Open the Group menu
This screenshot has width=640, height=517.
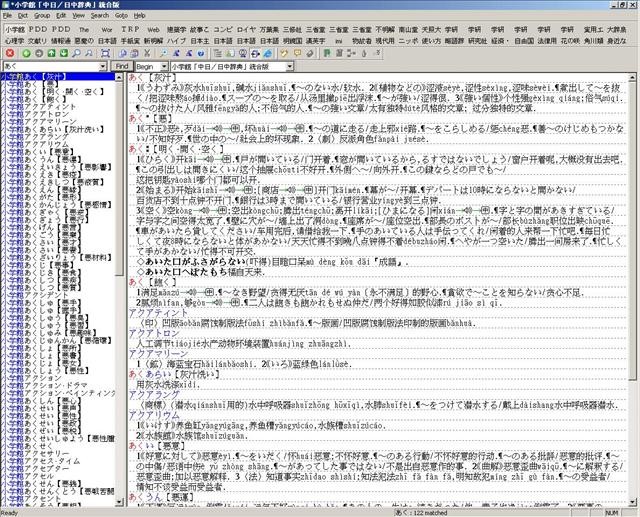42,16
